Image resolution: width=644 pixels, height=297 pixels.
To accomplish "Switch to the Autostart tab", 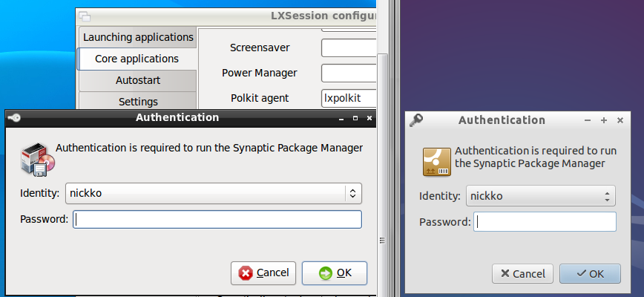I will 138,80.
